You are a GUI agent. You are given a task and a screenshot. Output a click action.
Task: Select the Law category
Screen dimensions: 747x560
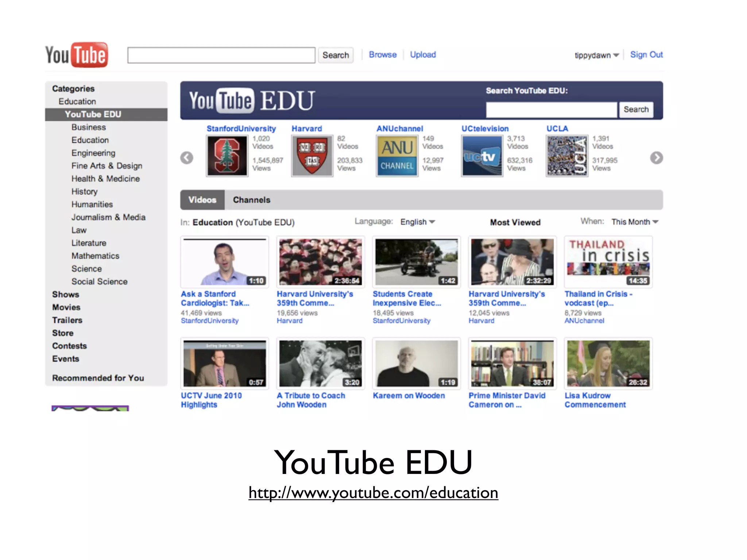pyautogui.click(x=79, y=230)
